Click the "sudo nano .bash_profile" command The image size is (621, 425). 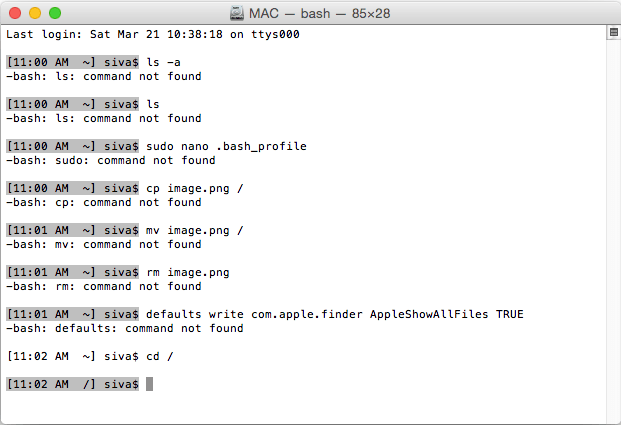click(x=226, y=146)
